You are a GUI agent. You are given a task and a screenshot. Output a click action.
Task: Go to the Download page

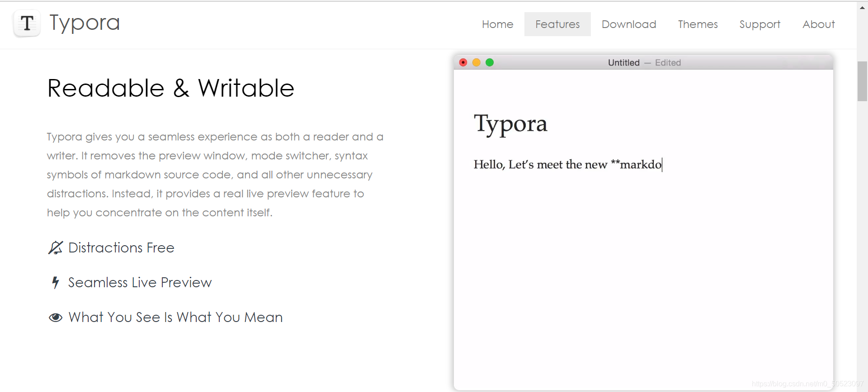pyautogui.click(x=629, y=24)
